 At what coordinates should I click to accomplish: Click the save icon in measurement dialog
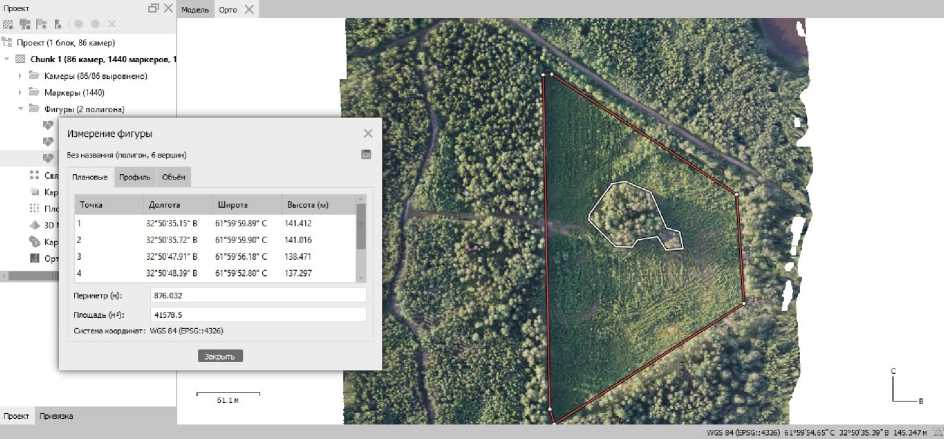[365, 155]
